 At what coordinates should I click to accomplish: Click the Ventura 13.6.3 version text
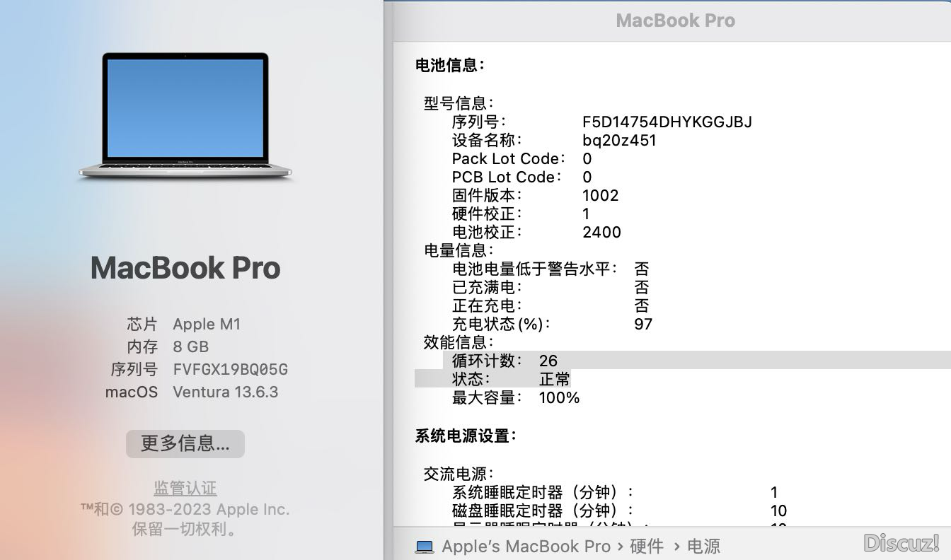tap(226, 392)
